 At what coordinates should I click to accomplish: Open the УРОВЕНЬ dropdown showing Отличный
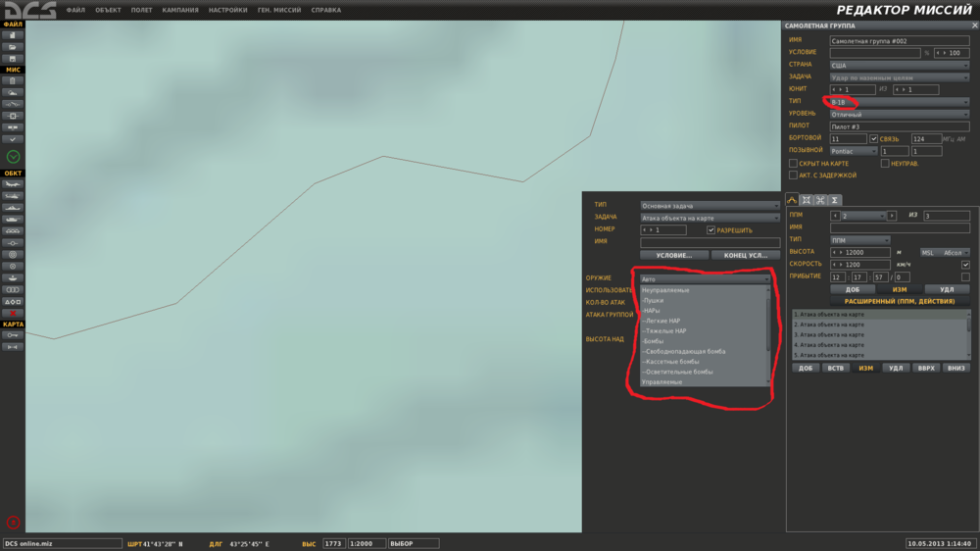click(x=900, y=115)
